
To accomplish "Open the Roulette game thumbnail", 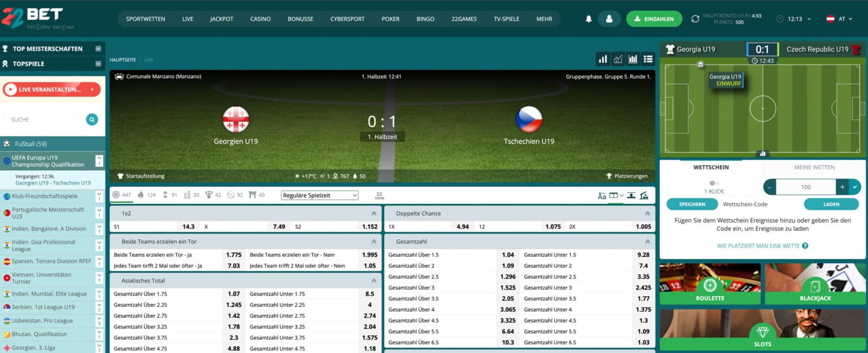I will click(x=710, y=284).
